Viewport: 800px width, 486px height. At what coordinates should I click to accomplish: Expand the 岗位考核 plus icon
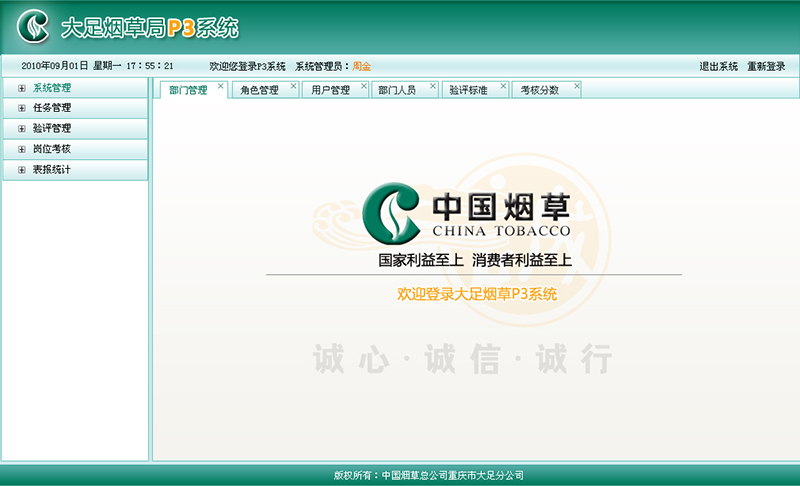pos(21,149)
